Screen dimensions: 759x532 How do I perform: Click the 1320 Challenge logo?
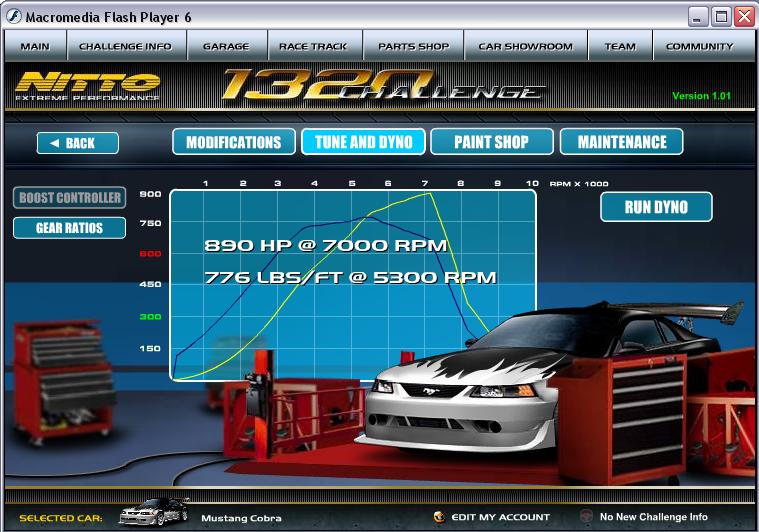point(383,85)
